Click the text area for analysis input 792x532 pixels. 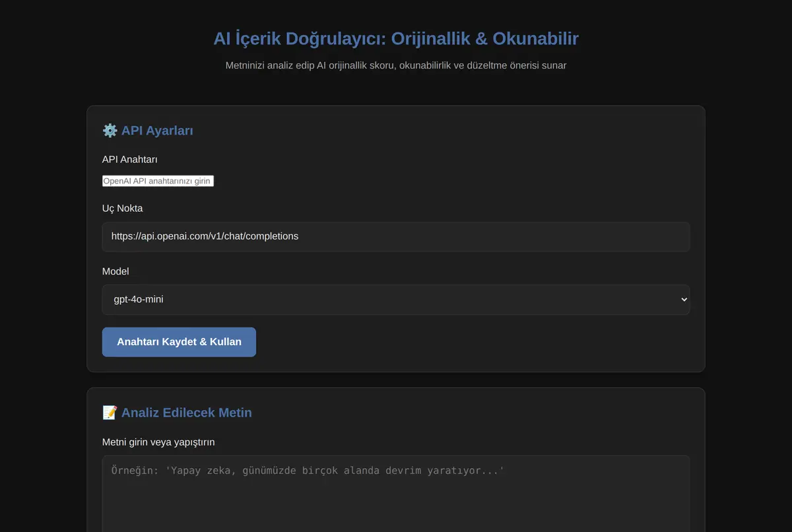[396, 494]
